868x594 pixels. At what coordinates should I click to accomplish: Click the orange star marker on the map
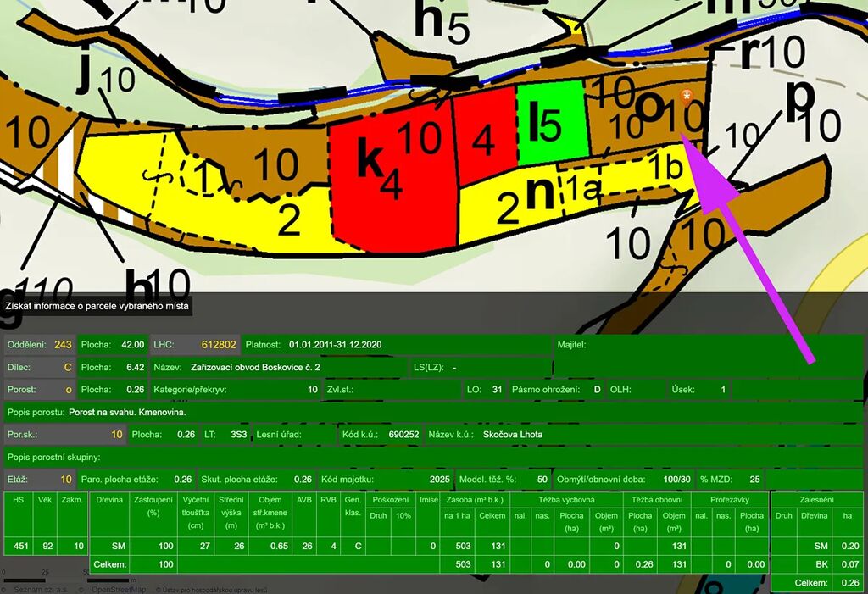(x=687, y=94)
